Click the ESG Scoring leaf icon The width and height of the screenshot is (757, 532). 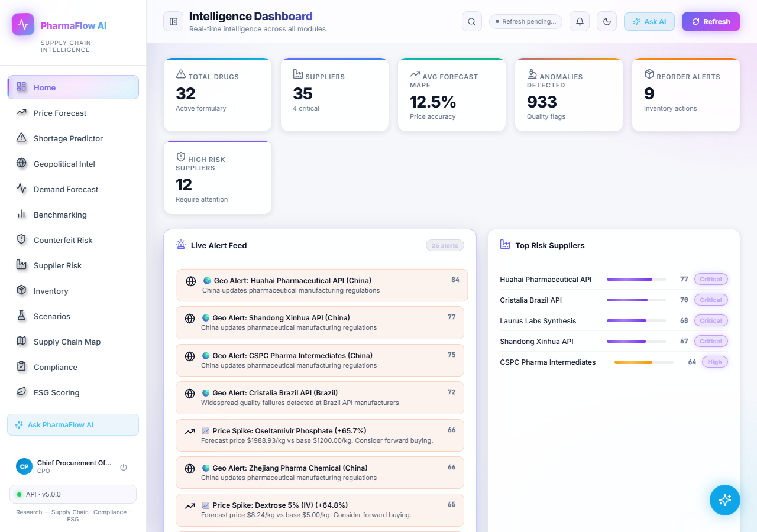21,392
